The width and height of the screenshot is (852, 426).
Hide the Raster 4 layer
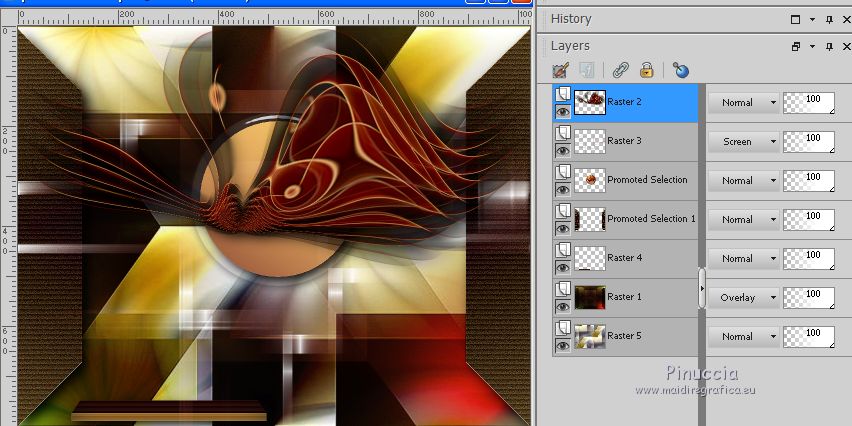click(563, 268)
